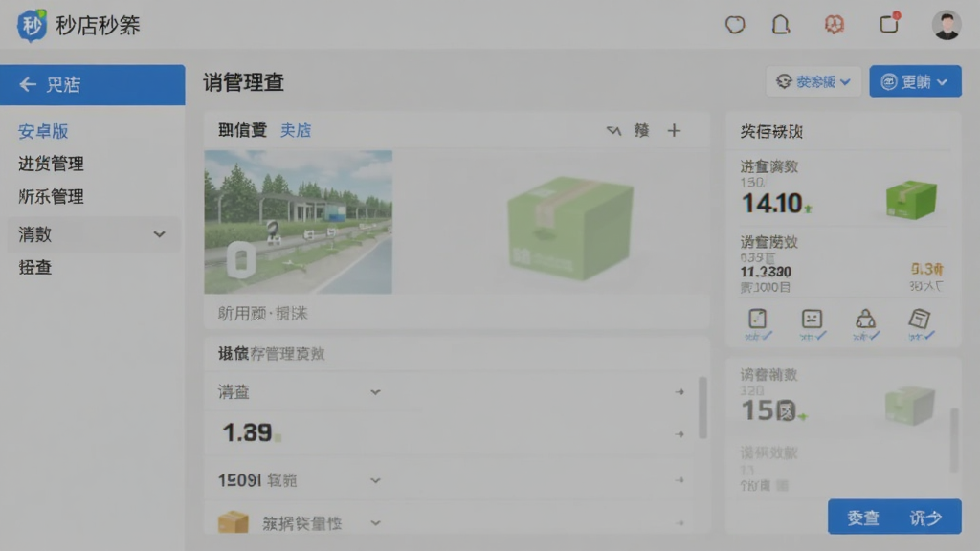
Task: Click the 14.10 value in the right panel
Action: click(772, 203)
